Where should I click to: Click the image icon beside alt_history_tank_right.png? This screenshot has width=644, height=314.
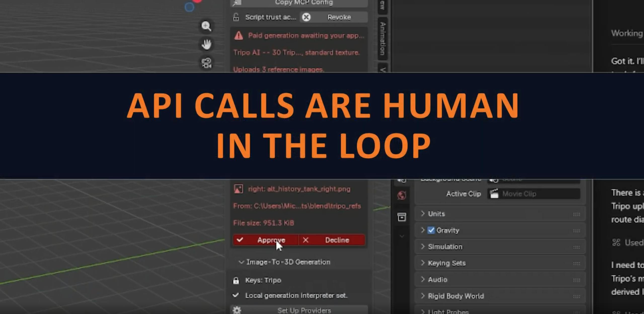[x=238, y=189]
